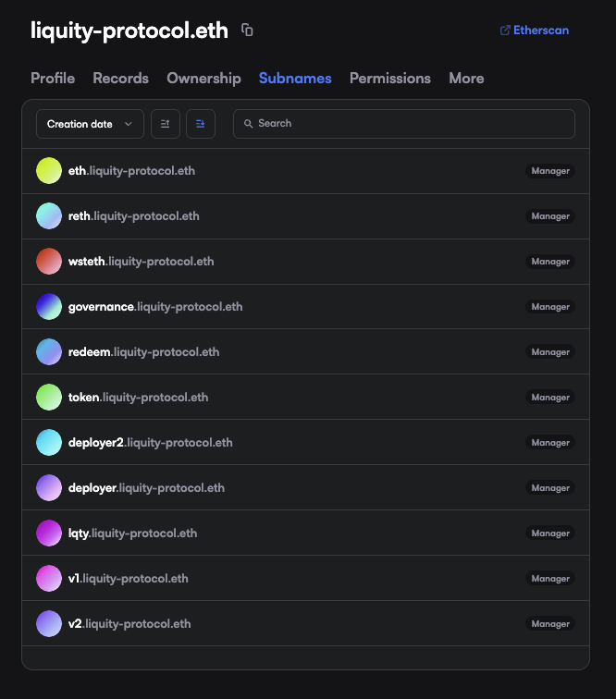Sort subnames in ascending order
Image resolution: width=616 pixels, height=699 pixels.
(x=166, y=124)
